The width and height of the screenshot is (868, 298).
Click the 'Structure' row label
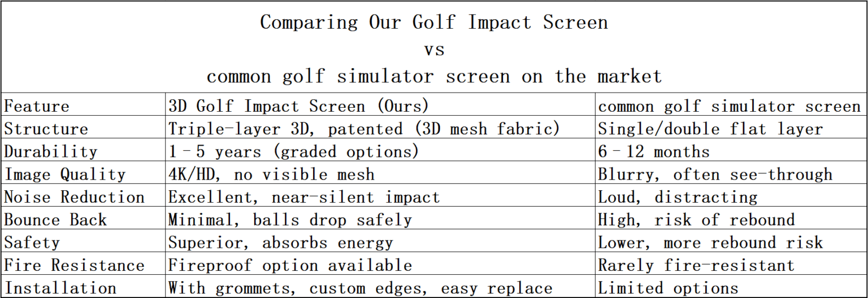(46, 129)
